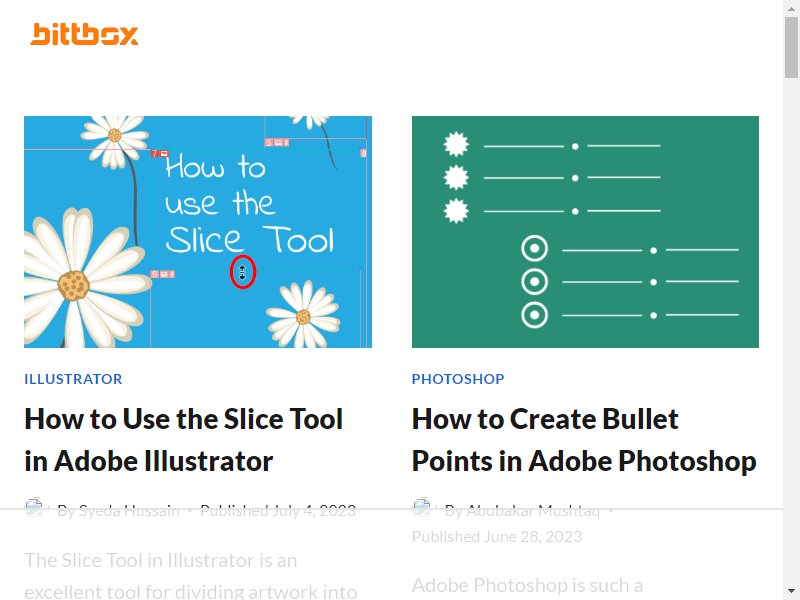Click the scrollbar down arrow
Image resolution: width=800 pixels, height=600 pixels.
coord(791,593)
